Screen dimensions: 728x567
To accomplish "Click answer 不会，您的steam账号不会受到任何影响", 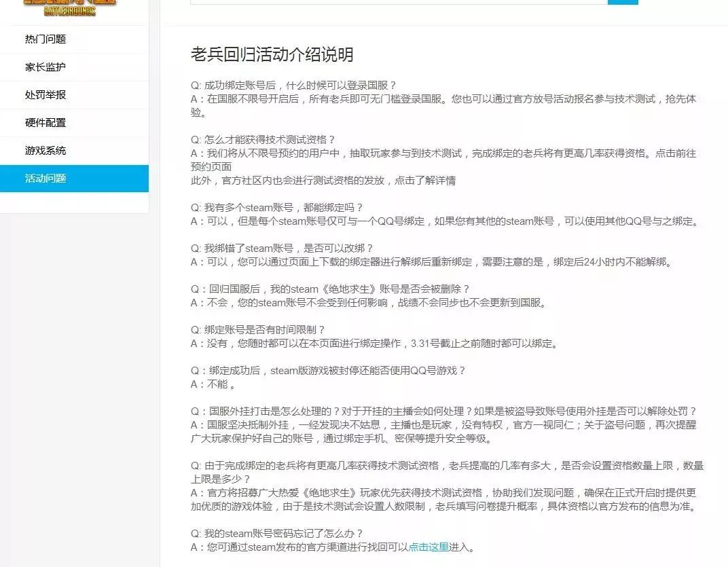I will [x=369, y=303].
